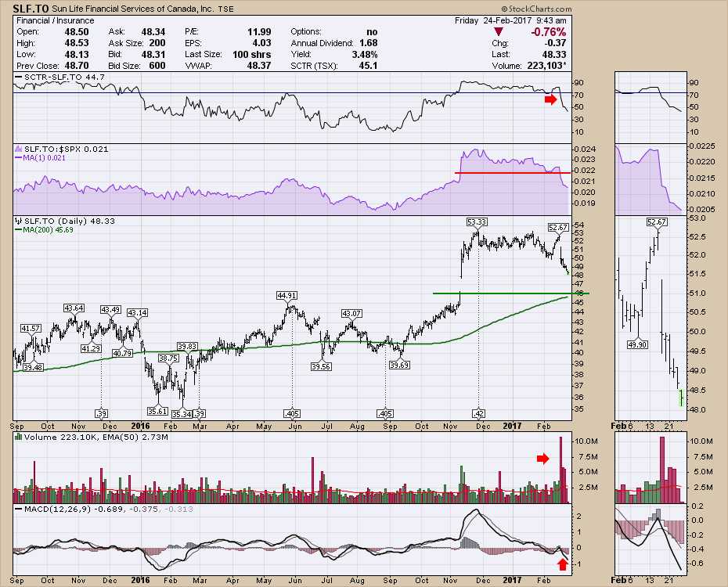Screen dimensions: 728x587
Task: Click the Bid value 48.31
Action: point(153,54)
